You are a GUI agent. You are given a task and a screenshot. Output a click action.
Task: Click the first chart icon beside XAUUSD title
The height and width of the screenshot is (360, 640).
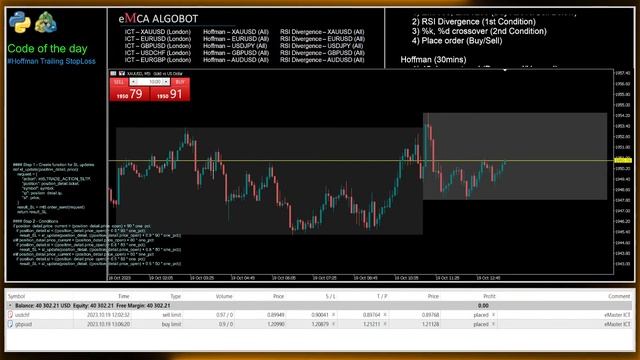(113, 73)
